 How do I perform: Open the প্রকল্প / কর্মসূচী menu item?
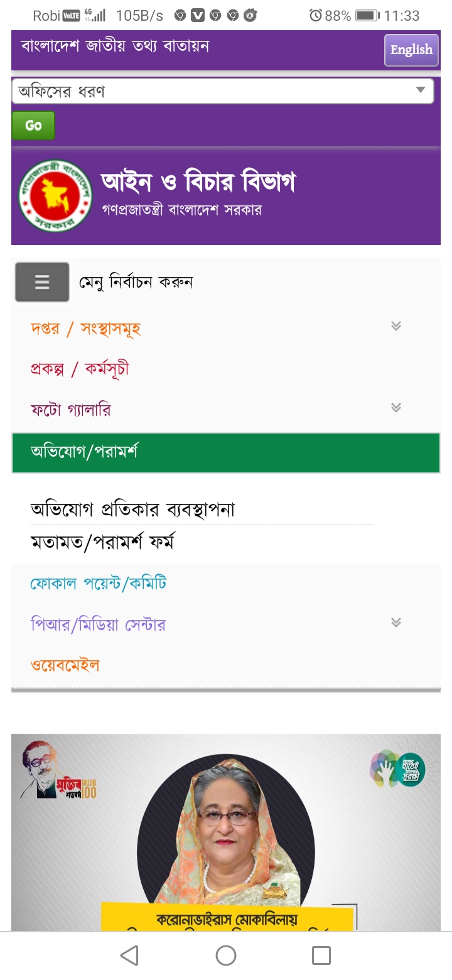(x=80, y=369)
